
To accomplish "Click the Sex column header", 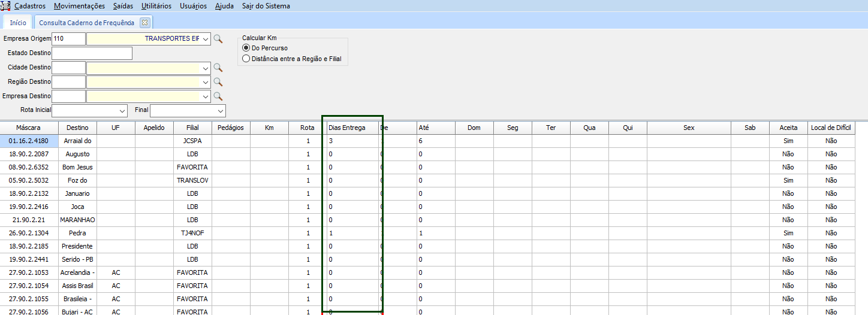I will click(689, 128).
